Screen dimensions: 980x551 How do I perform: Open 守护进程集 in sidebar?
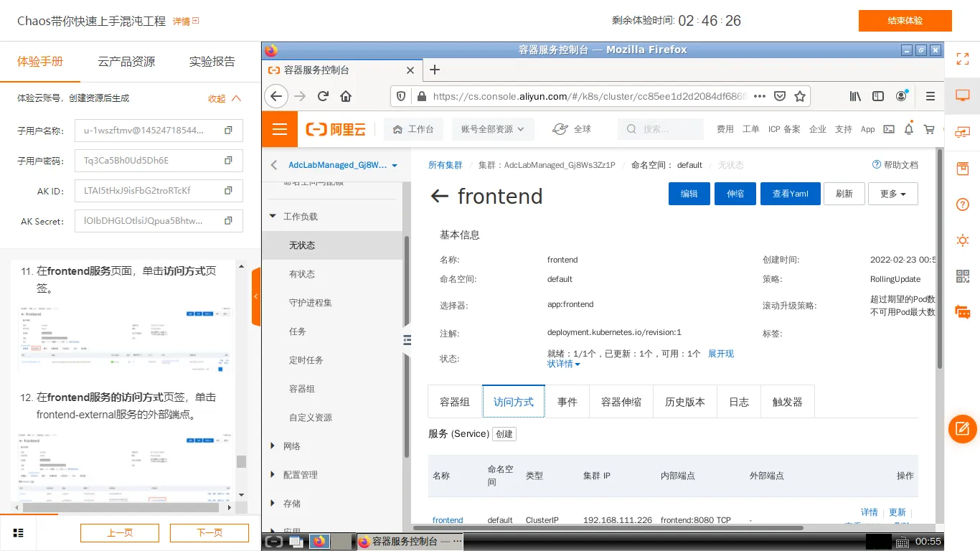tap(311, 303)
